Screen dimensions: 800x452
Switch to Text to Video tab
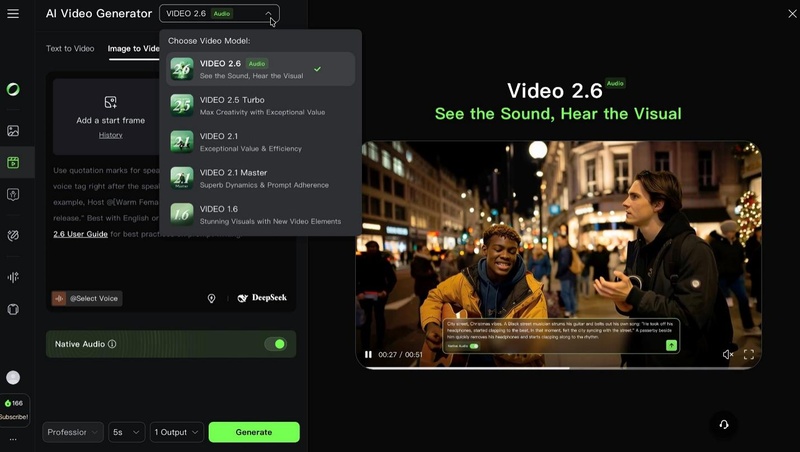point(70,48)
